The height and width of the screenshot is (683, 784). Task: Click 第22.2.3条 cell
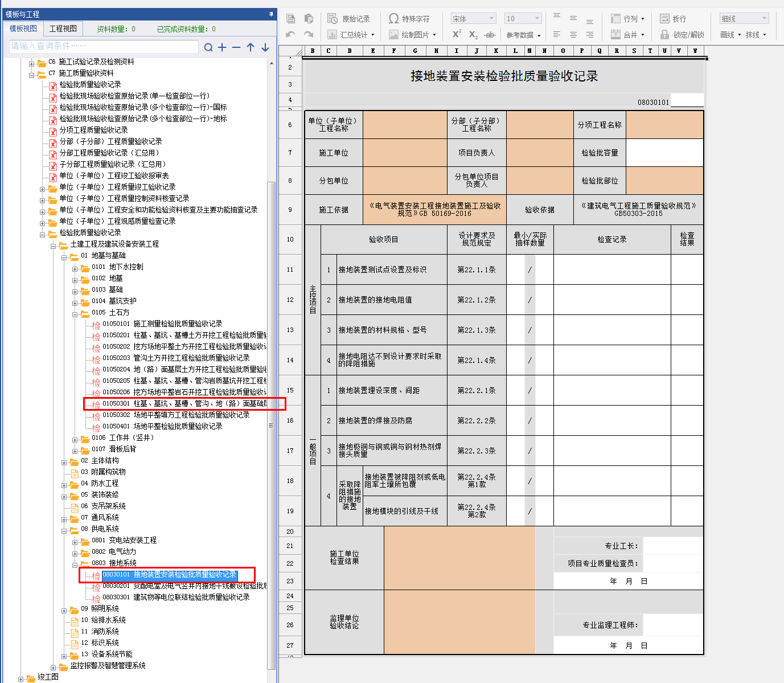(x=477, y=451)
